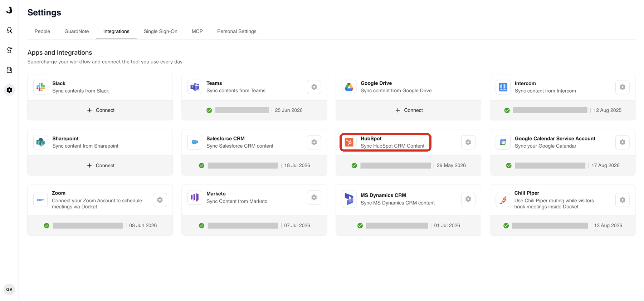The height and width of the screenshot is (301, 644).
Task: Open Intercom integration settings gear
Action: pos(623,87)
